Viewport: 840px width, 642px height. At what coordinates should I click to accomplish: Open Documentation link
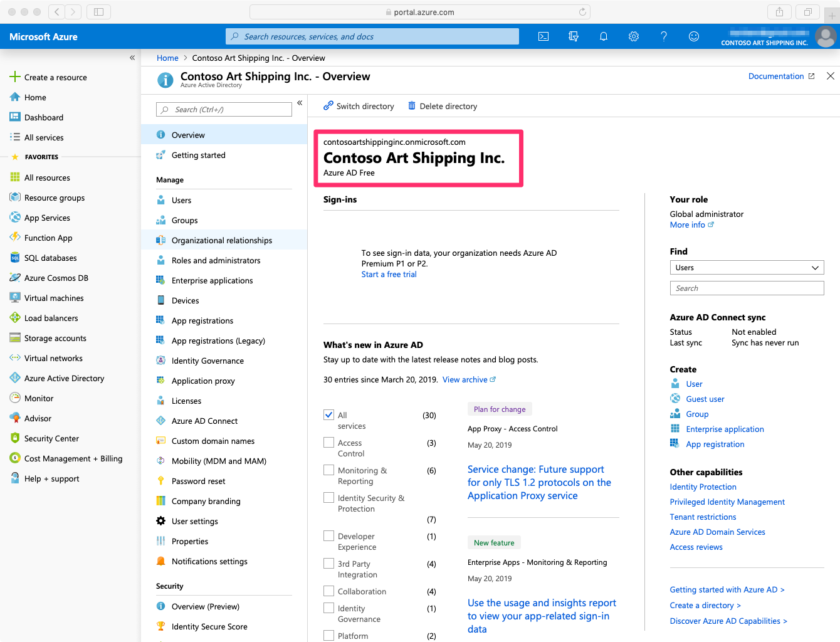coord(781,76)
